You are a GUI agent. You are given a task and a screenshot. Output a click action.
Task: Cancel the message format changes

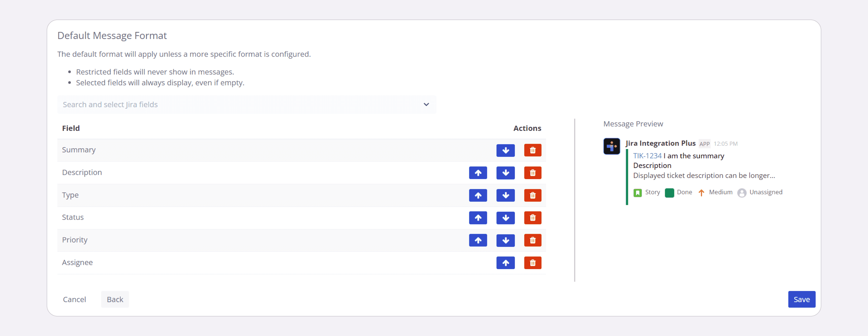[74, 299]
